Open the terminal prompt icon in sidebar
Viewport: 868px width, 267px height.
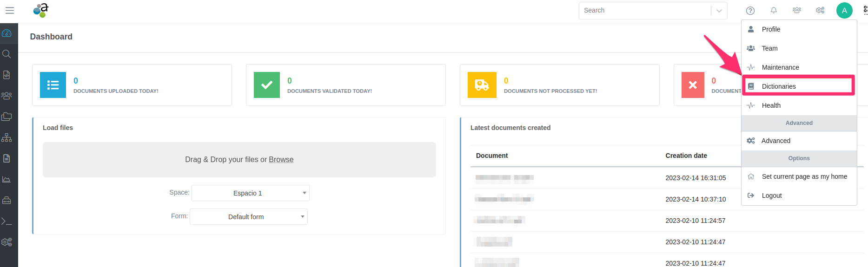(x=7, y=221)
